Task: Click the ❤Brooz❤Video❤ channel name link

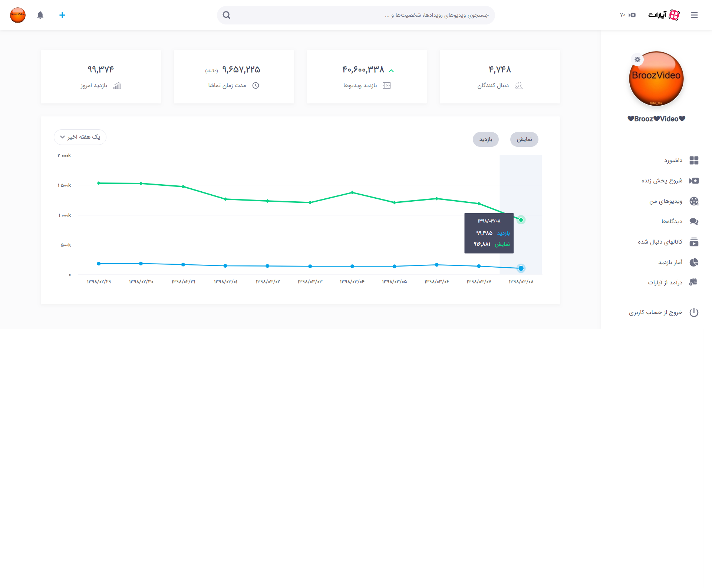Action: 656,119
